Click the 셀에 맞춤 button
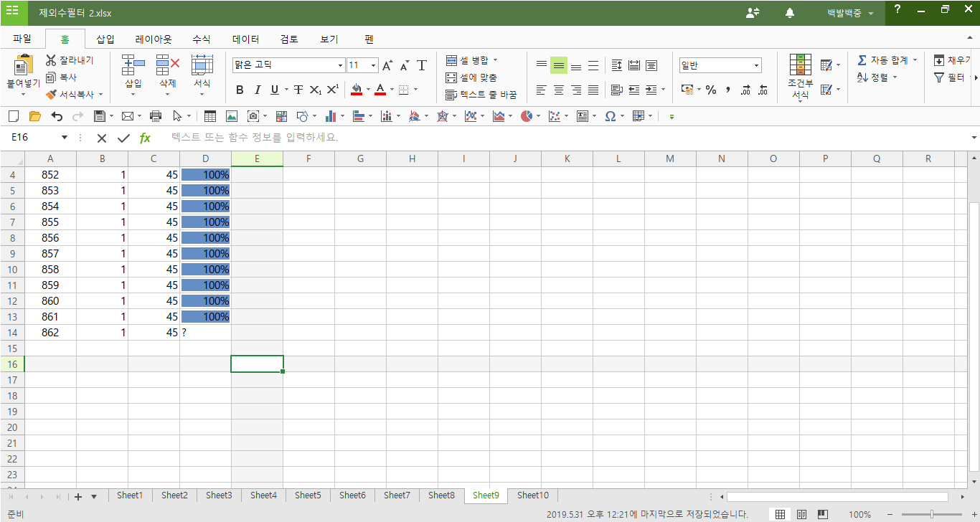This screenshot has height=522, width=980. pyautogui.click(x=471, y=77)
